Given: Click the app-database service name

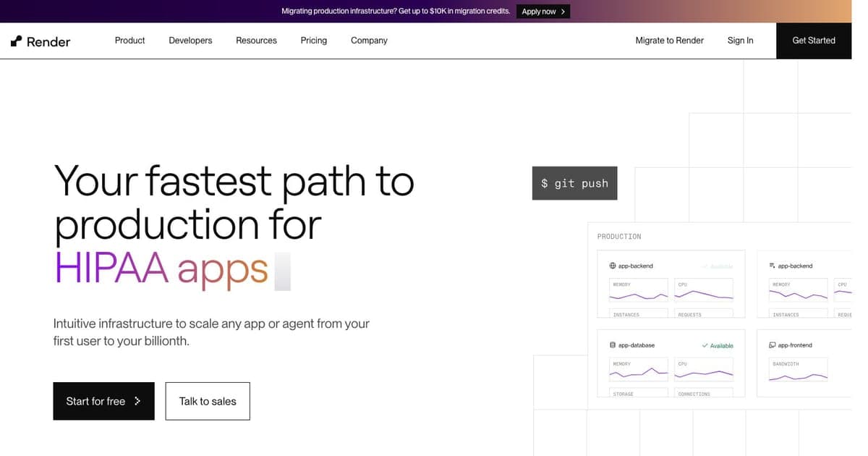Looking at the screenshot, I should [x=637, y=345].
